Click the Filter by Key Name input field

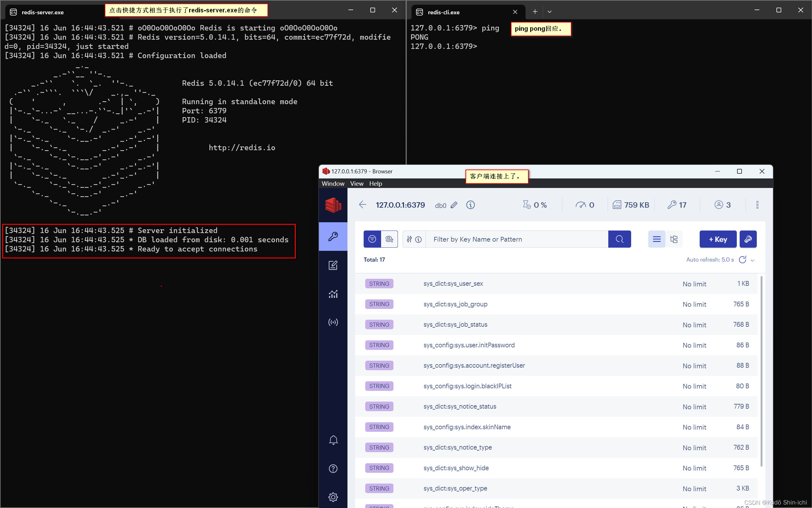click(x=518, y=239)
